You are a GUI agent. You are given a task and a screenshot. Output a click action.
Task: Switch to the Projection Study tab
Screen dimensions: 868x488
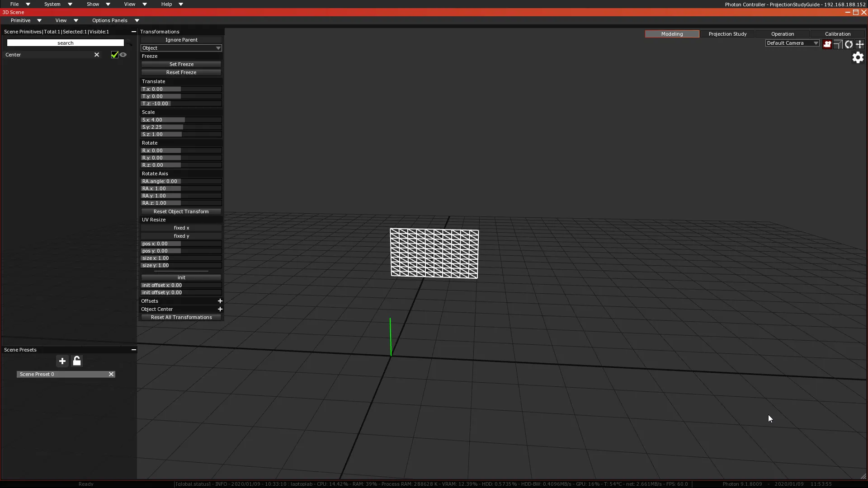point(727,34)
